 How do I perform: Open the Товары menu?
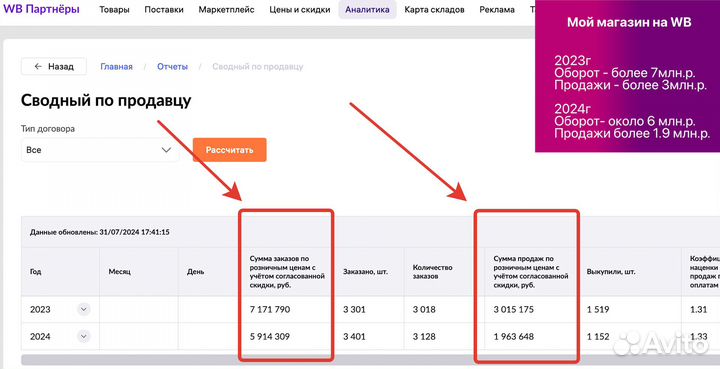click(x=114, y=10)
